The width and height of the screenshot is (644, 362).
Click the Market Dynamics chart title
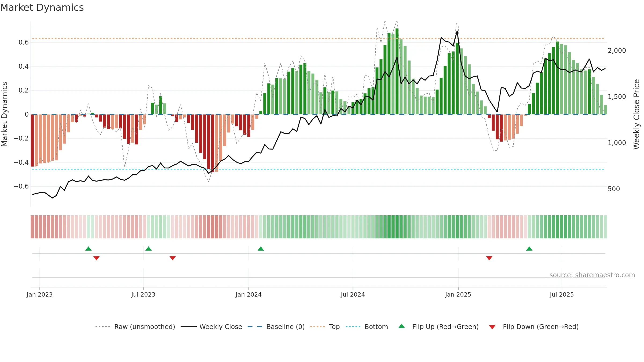pyautogui.click(x=42, y=8)
